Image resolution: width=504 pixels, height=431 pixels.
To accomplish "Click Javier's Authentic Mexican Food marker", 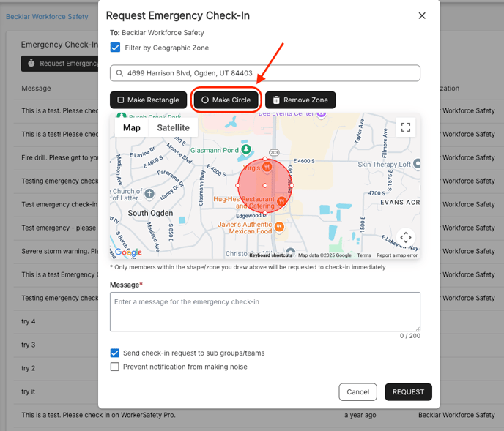I will click(x=279, y=227).
